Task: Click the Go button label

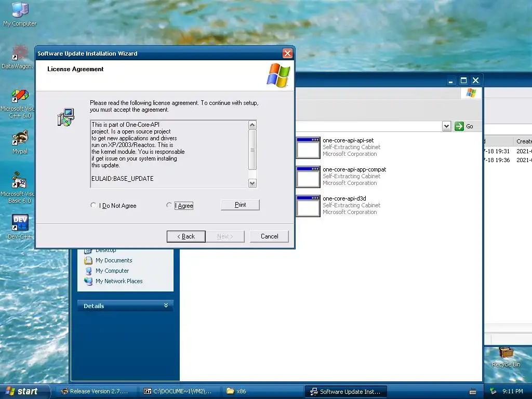Action: coord(470,126)
